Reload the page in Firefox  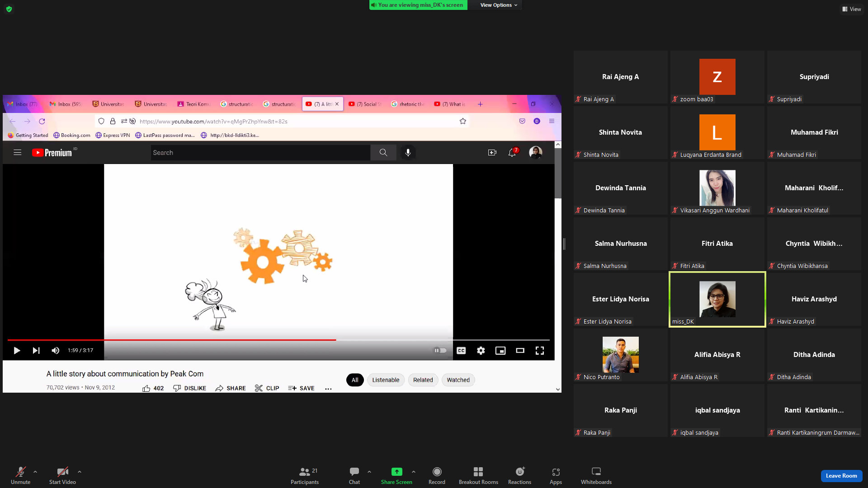[42, 121]
